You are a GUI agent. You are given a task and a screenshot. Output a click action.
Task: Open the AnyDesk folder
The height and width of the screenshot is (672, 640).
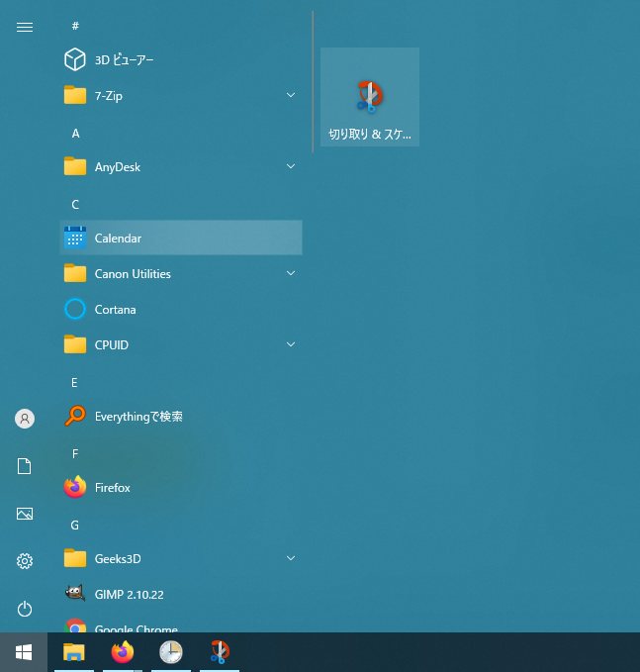[x=181, y=166]
